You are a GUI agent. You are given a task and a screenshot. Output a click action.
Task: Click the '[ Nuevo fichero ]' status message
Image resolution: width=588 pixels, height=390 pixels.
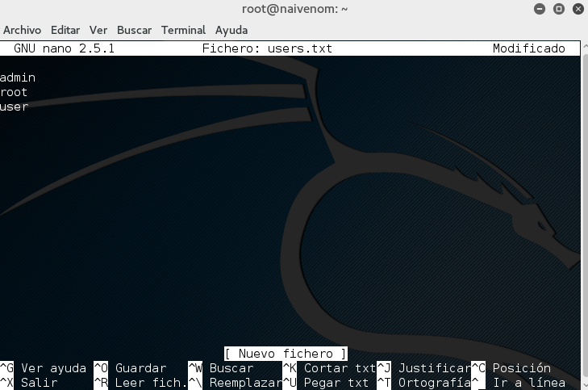[286, 354]
